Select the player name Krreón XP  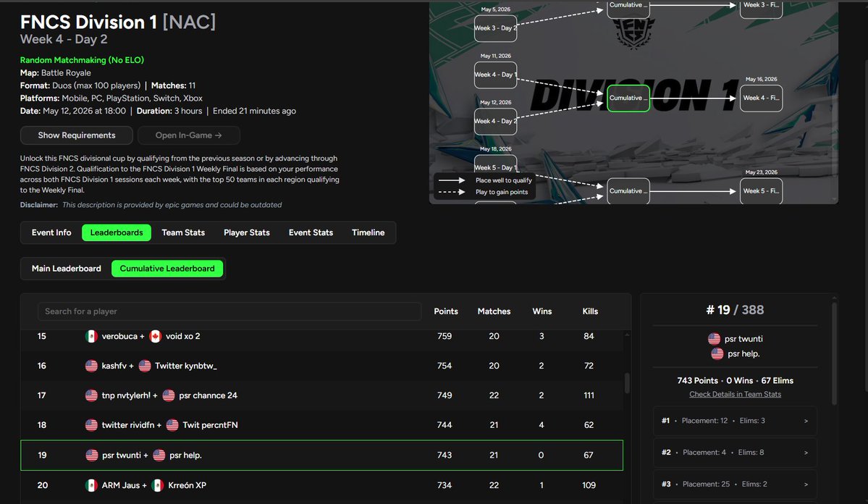click(187, 485)
